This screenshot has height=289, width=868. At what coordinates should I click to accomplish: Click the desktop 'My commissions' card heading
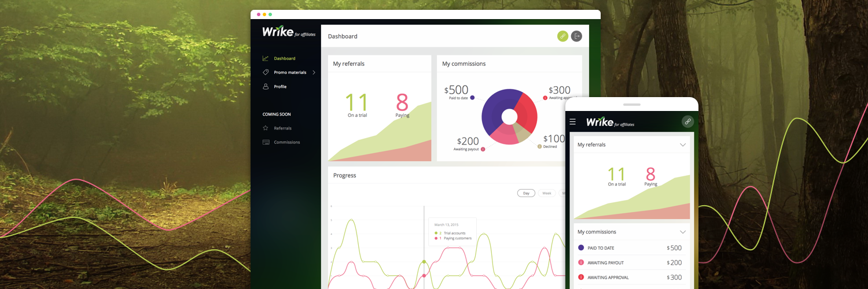coord(464,64)
